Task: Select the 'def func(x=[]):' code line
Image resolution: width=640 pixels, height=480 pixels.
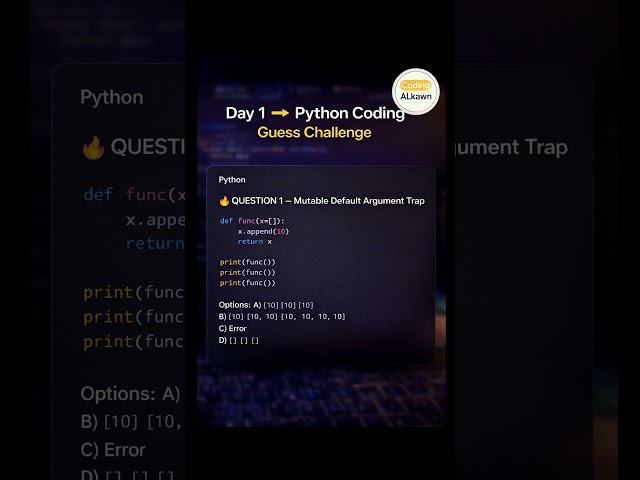Action: click(252, 221)
